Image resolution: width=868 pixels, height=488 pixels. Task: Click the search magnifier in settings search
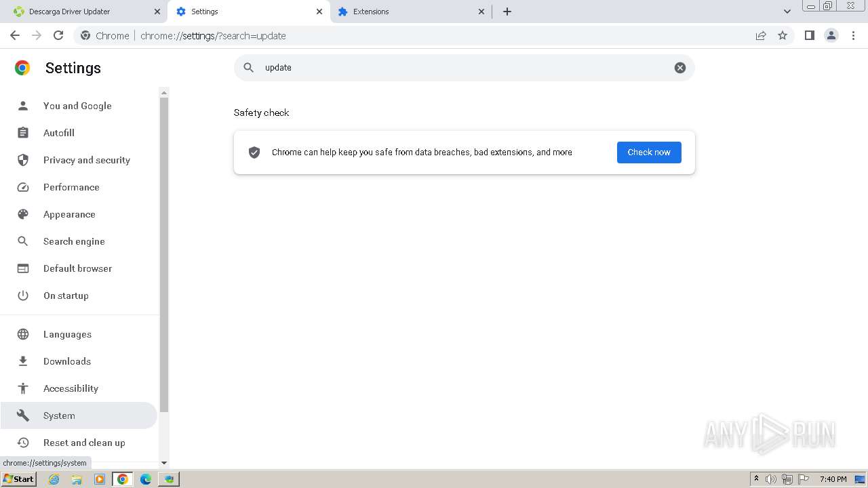point(249,68)
